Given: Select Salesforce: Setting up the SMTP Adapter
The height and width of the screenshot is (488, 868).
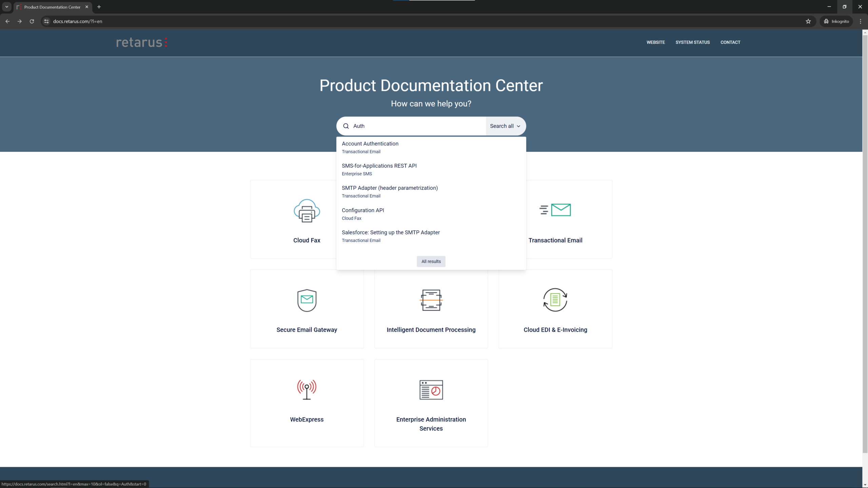Looking at the screenshot, I should click(x=431, y=236).
